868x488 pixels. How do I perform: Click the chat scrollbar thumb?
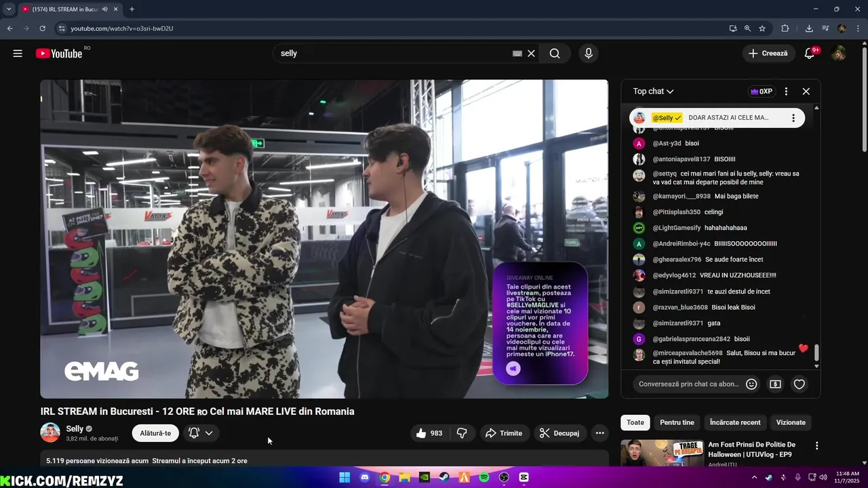pyautogui.click(x=816, y=352)
